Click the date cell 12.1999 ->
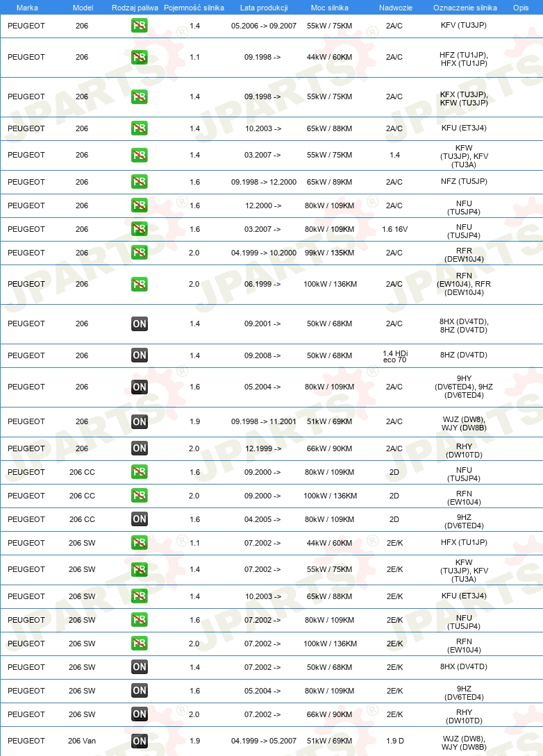Image resolution: width=543 pixels, height=756 pixels. point(263,448)
